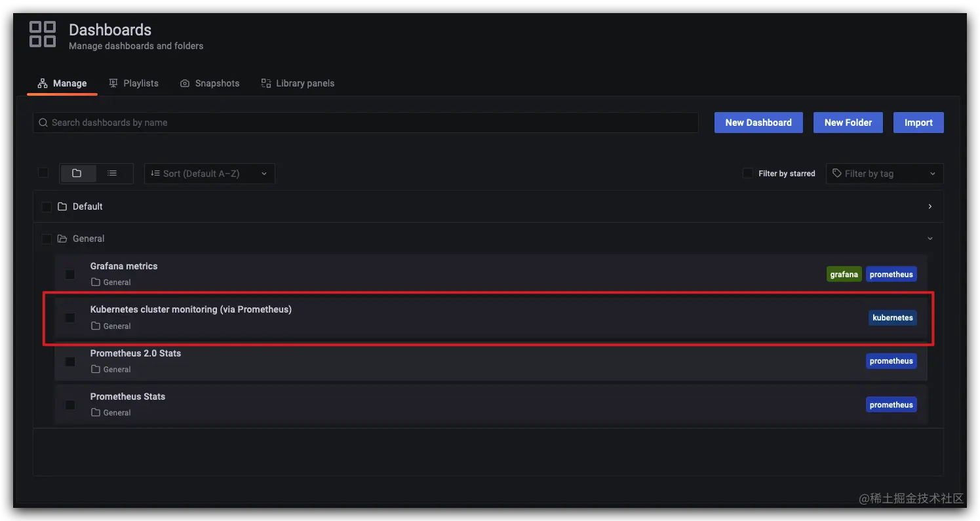Image resolution: width=980 pixels, height=521 pixels.
Task: Switch to list view icon
Action: tap(113, 174)
